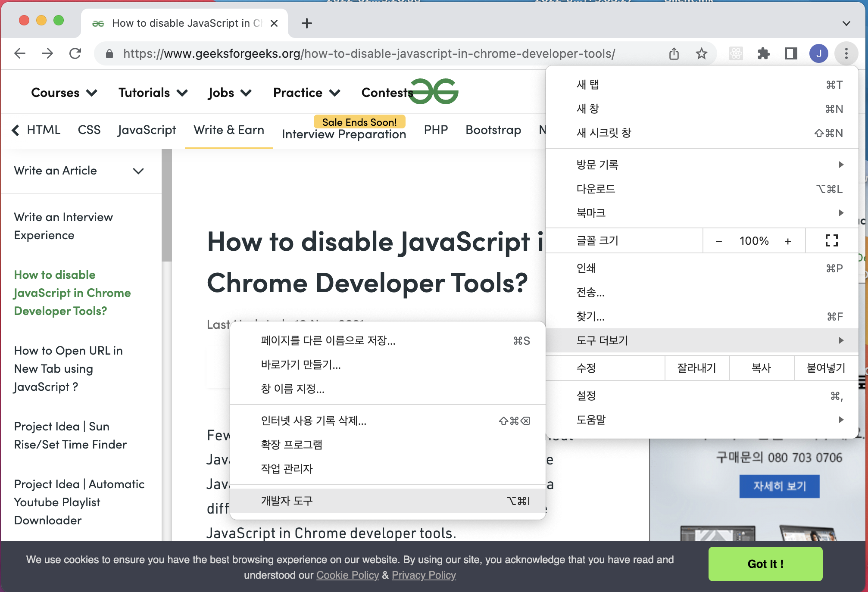The height and width of the screenshot is (592, 868).
Task: Open the extensions puzzle icon
Action: 763,53
